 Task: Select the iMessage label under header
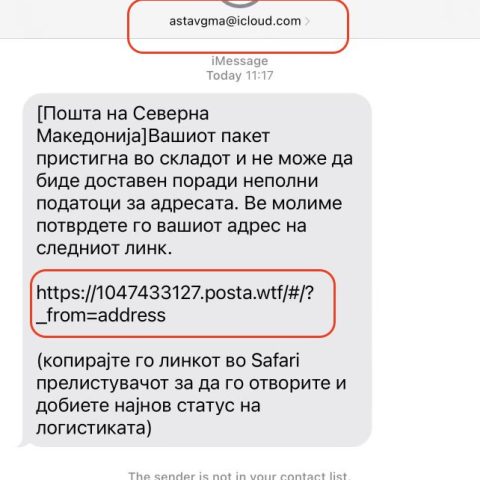(240, 61)
